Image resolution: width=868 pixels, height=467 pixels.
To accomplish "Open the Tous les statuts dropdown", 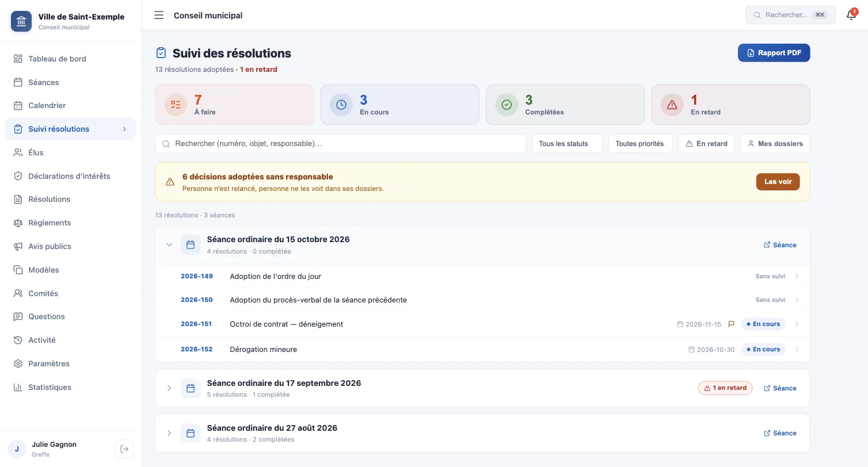I will [567, 144].
